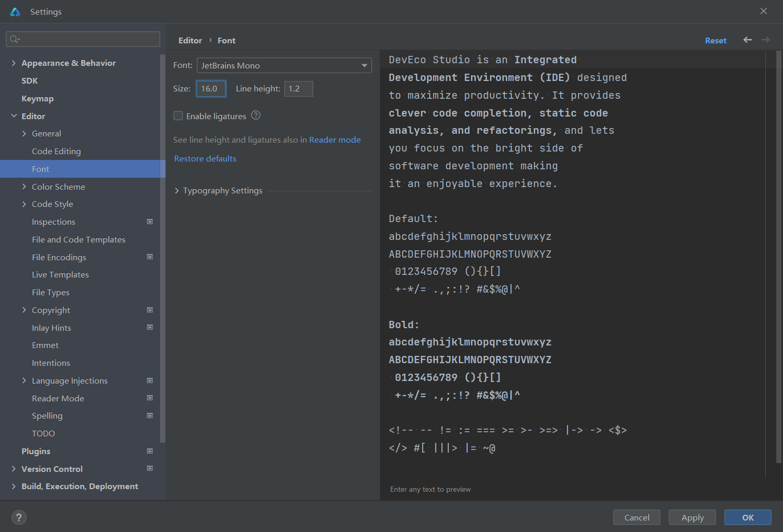Focus the Line height field

tap(299, 89)
